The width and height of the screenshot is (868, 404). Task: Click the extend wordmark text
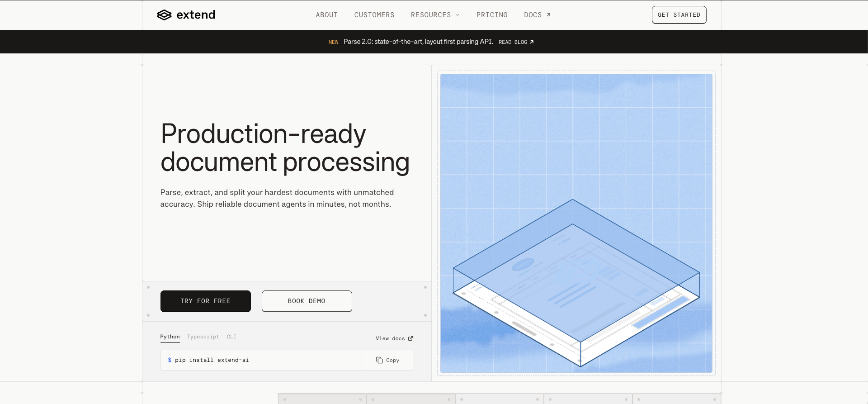click(x=196, y=15)
